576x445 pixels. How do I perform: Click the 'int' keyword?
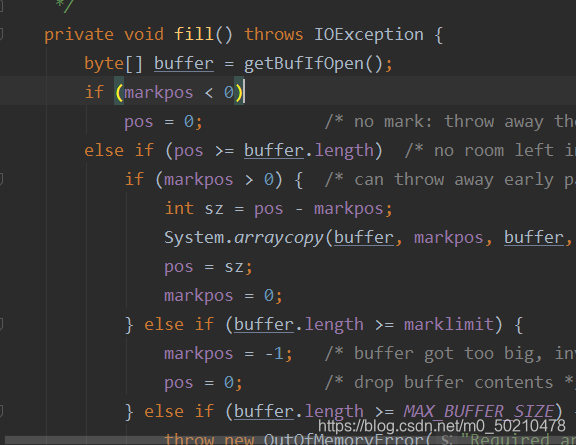(179, 209)
